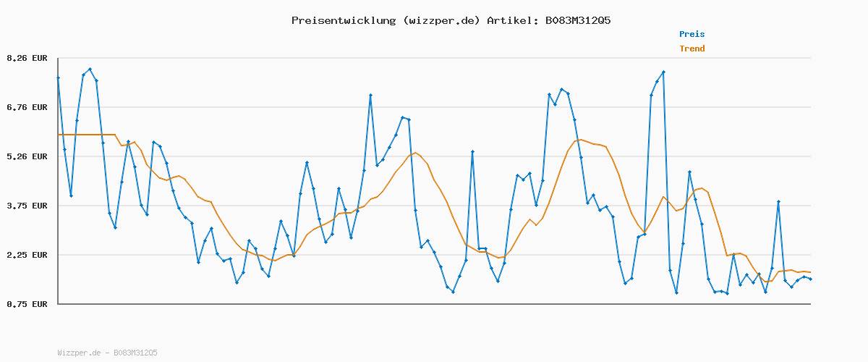This screenshot has width=868, height=362.
Task: Click the isolated blue spike at chart center near 5.26 EUR
Action: point(472,152)
